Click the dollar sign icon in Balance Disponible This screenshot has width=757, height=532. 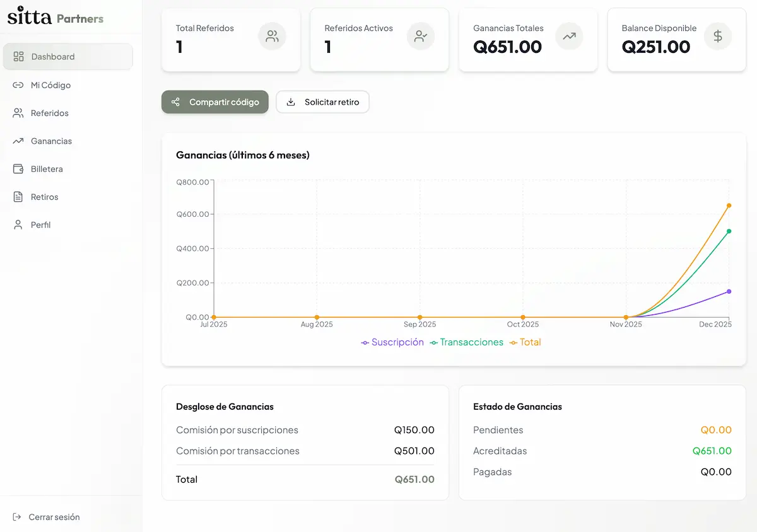tap(718, 37)
